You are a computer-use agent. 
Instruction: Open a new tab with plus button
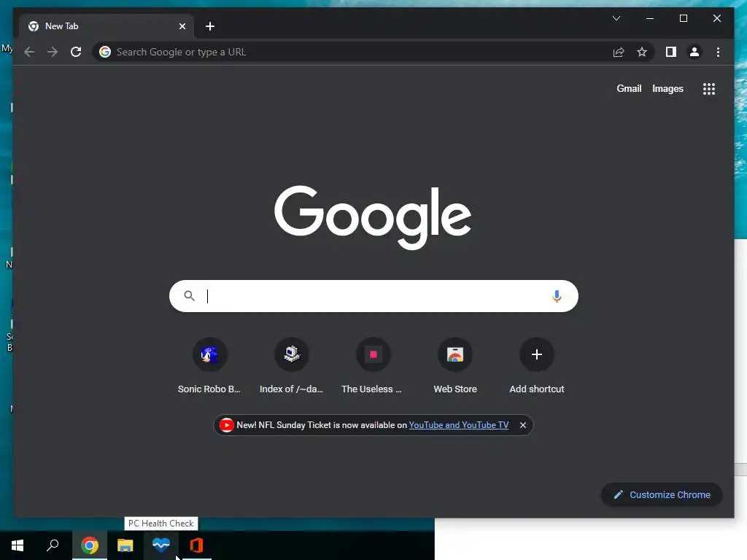(210, 26)
